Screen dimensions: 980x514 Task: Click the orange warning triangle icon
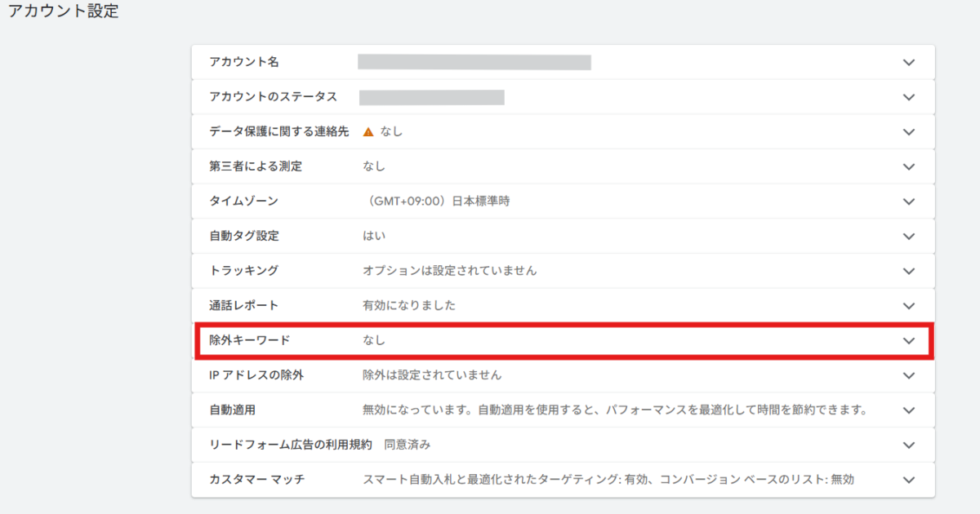point(368,131)
